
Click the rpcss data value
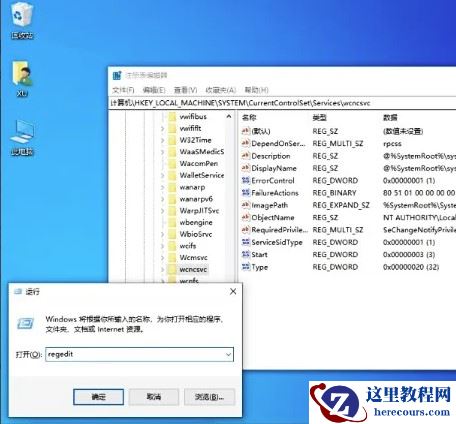point(392,144)
